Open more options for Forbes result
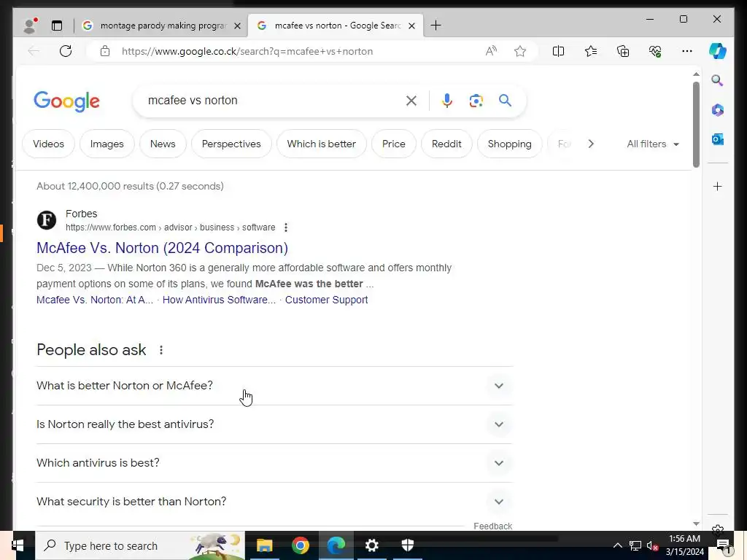The image size is (747, 560). coord(286,227)
